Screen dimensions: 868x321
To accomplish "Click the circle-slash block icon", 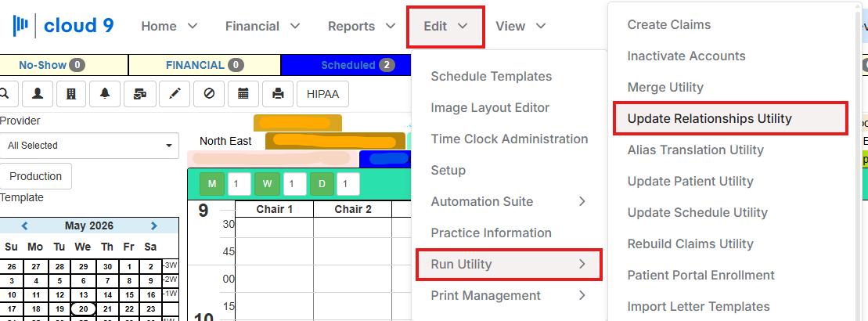I will 209,94.
